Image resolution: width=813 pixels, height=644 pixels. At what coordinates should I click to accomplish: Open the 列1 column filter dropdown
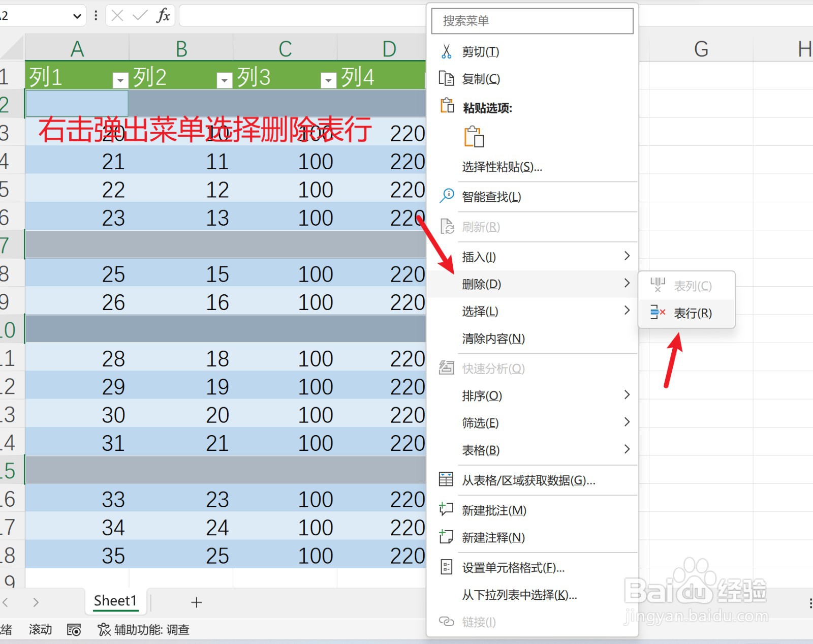click(x=120, y=79)
